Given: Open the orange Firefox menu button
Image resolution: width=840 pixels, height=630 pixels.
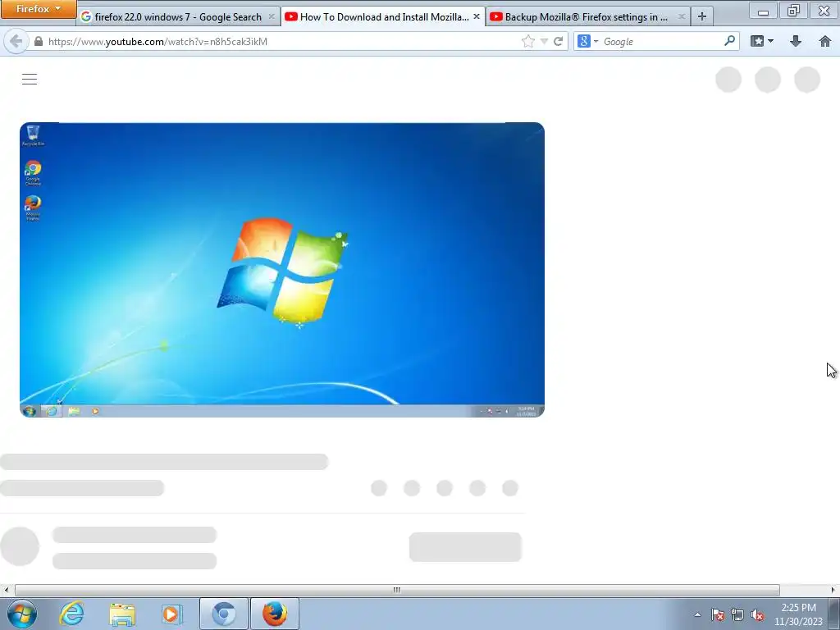Looking at the screenshot, I should click(38, 8).
